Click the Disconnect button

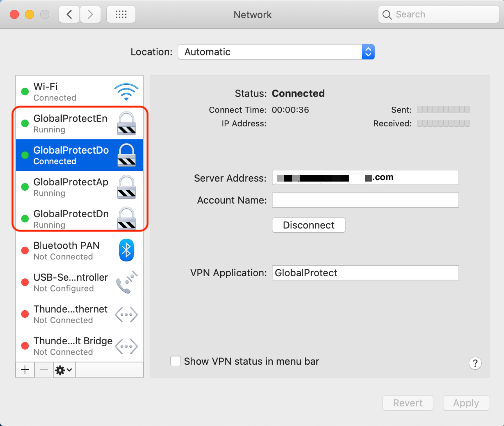click(x=309, y=225)
